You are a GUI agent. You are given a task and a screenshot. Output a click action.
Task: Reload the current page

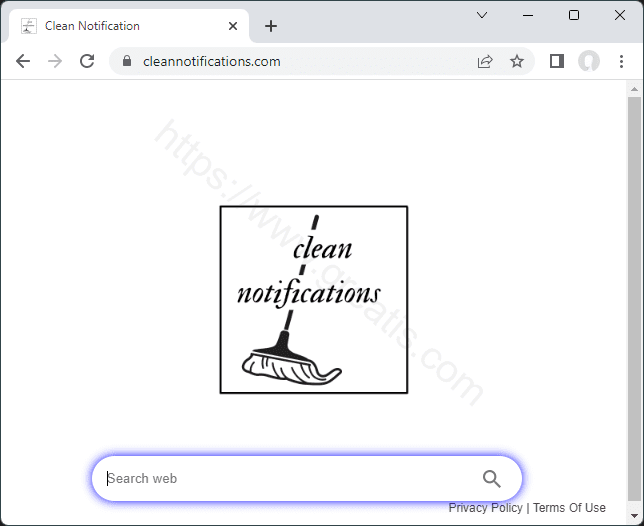(87, 61)
